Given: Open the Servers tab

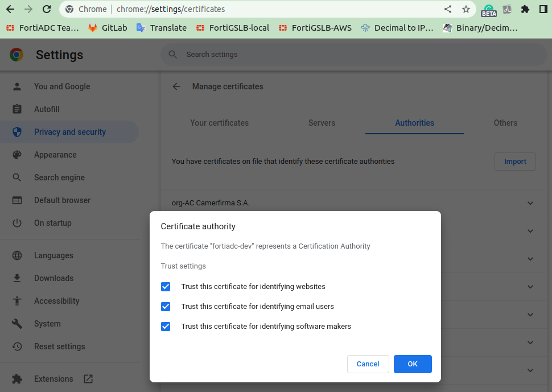Looking at the screenshot, I should tap(322, 123).
